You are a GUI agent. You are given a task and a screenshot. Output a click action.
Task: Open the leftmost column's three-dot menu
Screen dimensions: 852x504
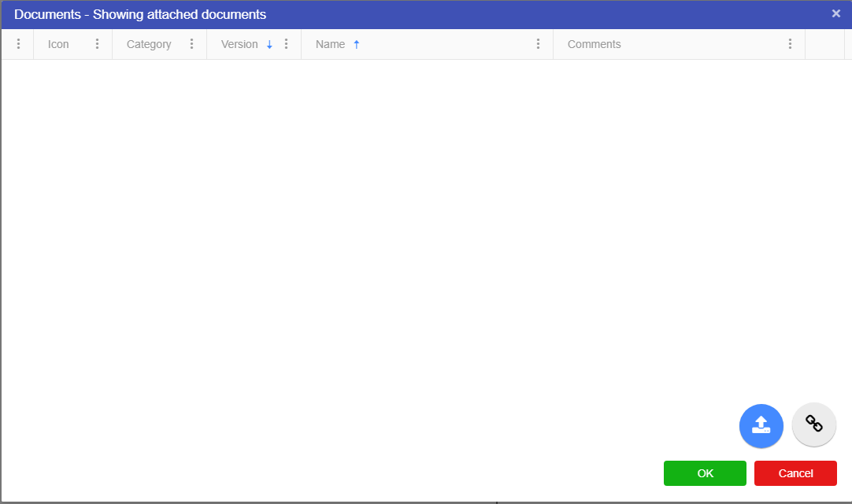pyautogui.click(x=18, y=44)
